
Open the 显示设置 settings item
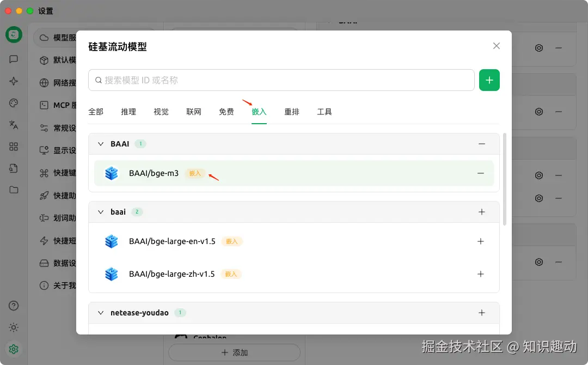point(57,150)
